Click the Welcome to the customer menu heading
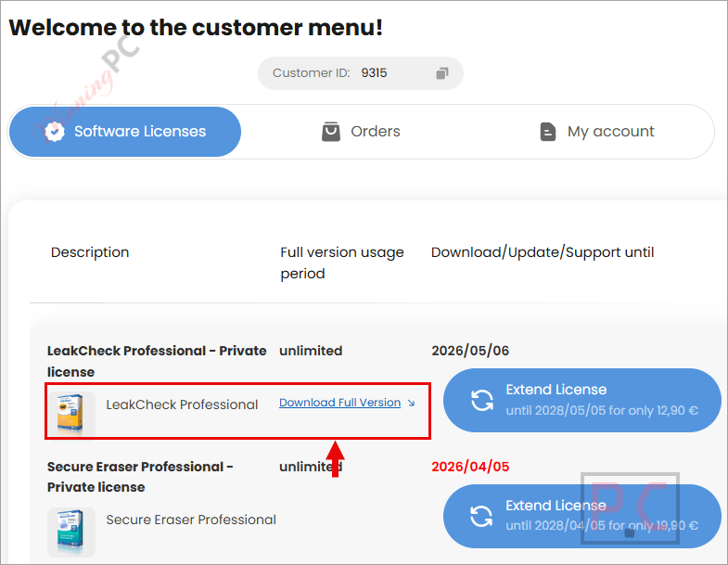The image size is (728, 565). pyautogui.click(x=196, y=28)
